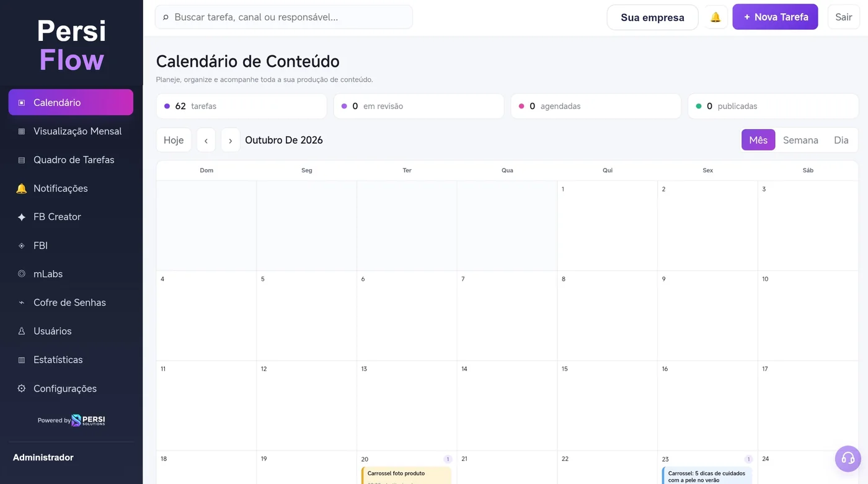The height and width of the screenshot is (484, 868).
Task: Open Visualização Mensal from sidebar
Action: coord(71,131)
